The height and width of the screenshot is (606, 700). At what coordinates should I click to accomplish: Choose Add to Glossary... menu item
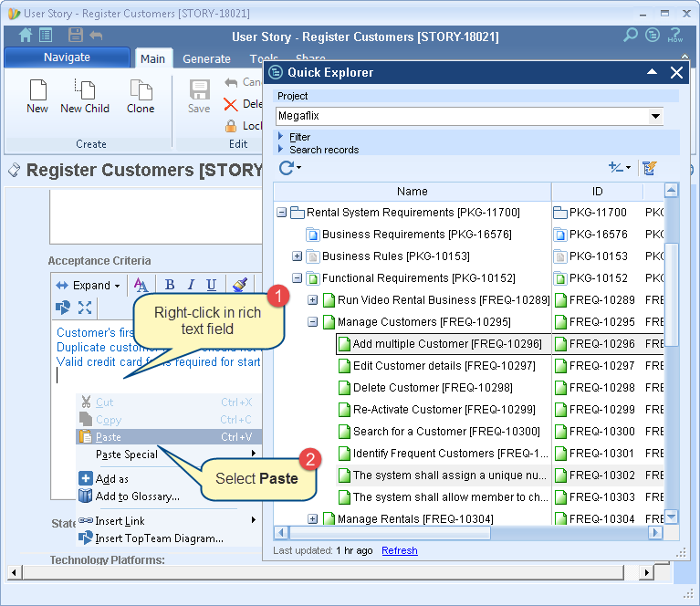[x=129, y=496]
